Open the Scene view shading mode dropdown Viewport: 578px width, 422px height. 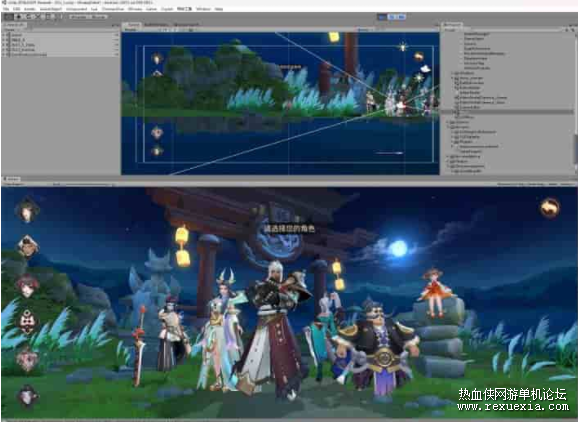(x=131, y=29)
